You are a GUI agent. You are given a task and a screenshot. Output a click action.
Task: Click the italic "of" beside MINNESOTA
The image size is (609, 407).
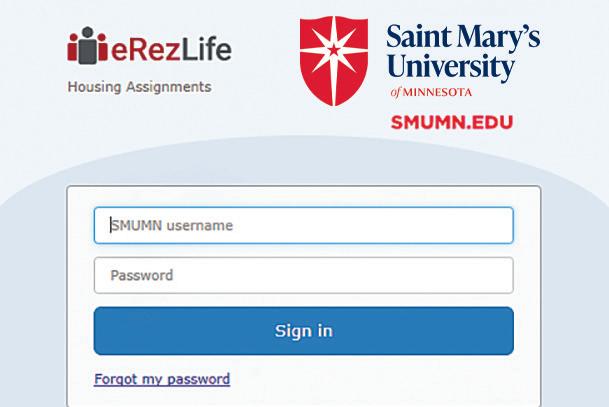(399, 93)
